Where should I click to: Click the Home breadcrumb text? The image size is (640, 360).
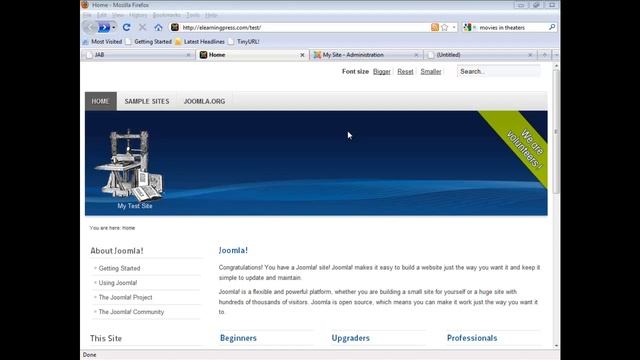(x=129, y=228)
